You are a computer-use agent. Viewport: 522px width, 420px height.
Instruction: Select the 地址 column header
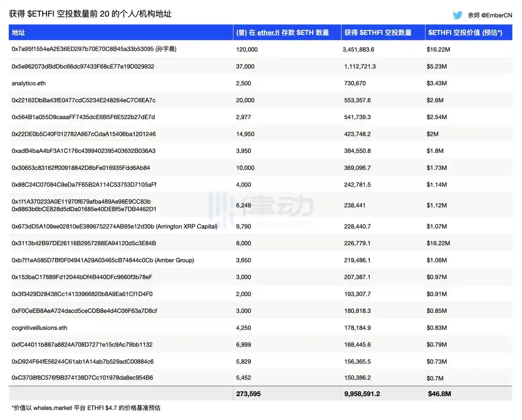18,33
